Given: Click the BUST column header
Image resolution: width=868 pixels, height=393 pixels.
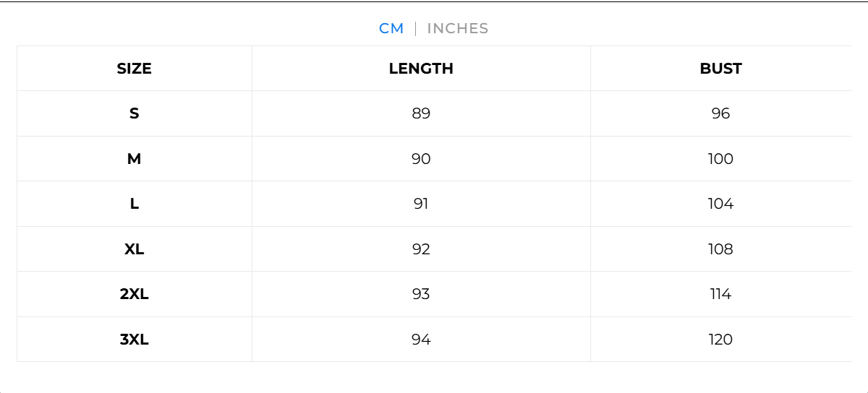Looking at the screenshot, I should tap(721, 69).
